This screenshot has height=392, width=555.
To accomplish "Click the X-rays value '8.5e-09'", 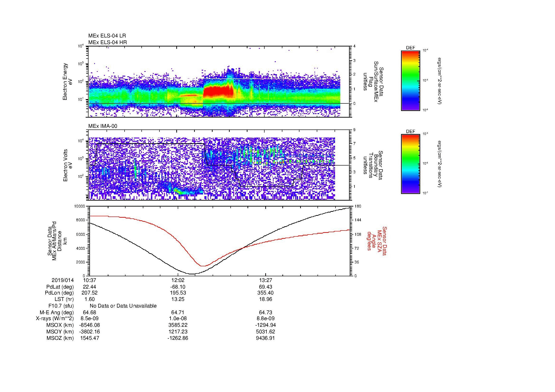I will click(x=89, y=318).
